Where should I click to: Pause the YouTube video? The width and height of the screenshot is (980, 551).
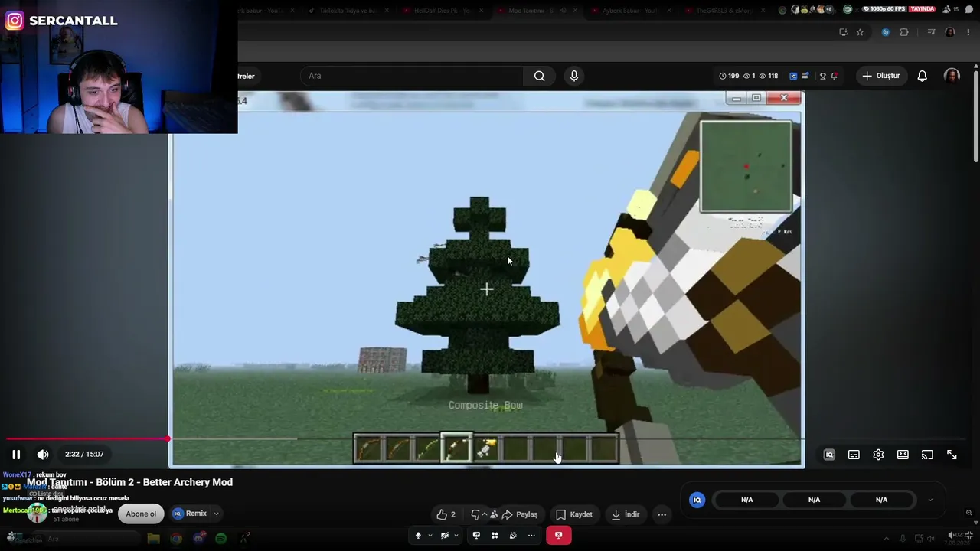click(x=16, y=455)
